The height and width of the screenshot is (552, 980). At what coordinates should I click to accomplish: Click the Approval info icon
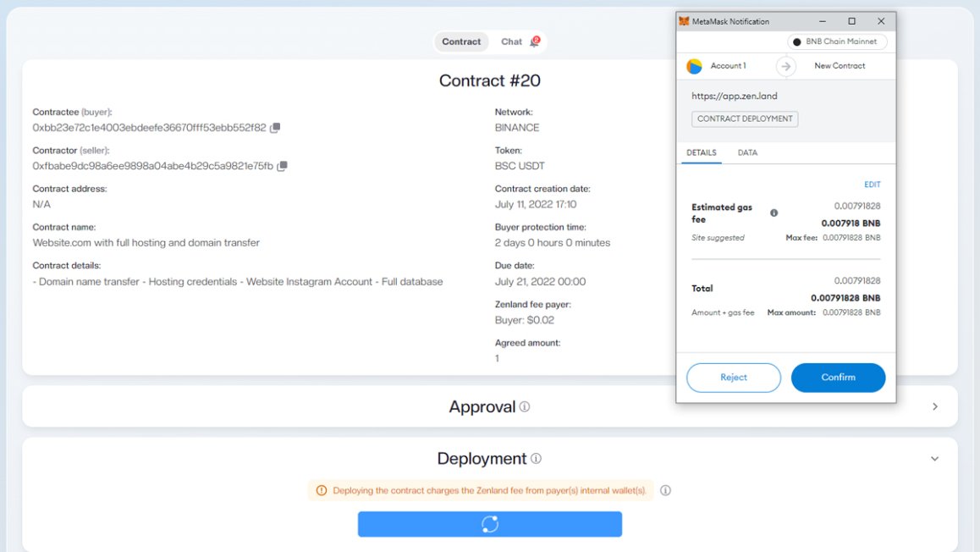pos(525,407)
